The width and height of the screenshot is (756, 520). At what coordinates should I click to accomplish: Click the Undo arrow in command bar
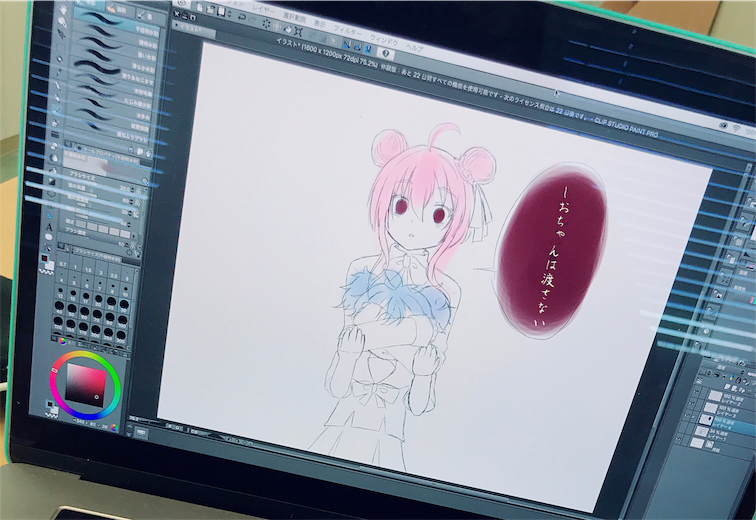242,17
